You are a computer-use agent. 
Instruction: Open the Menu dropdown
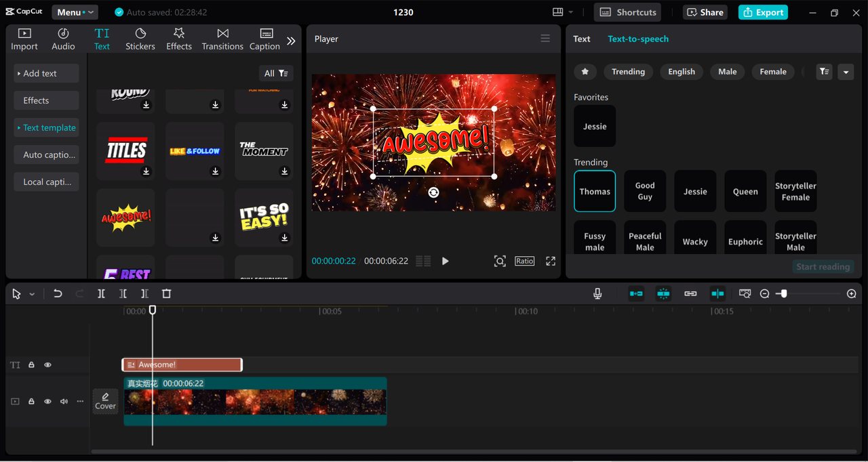point(73,12)
